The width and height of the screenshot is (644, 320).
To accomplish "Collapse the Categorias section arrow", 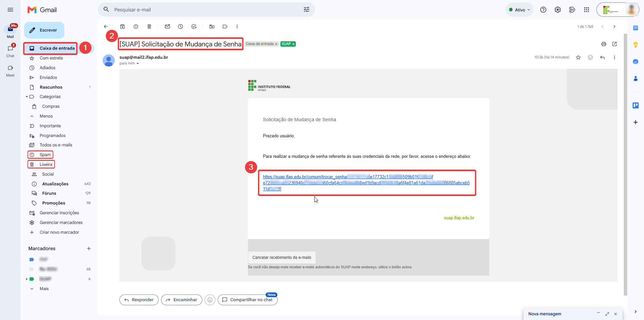I will [27, 97].
